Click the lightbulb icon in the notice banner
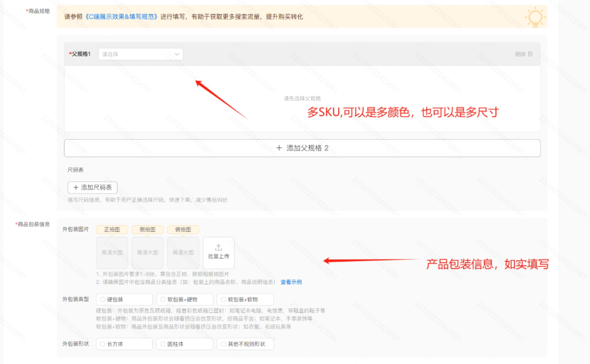The height and width of the screenshot is (364, 590). coord(535,16)
